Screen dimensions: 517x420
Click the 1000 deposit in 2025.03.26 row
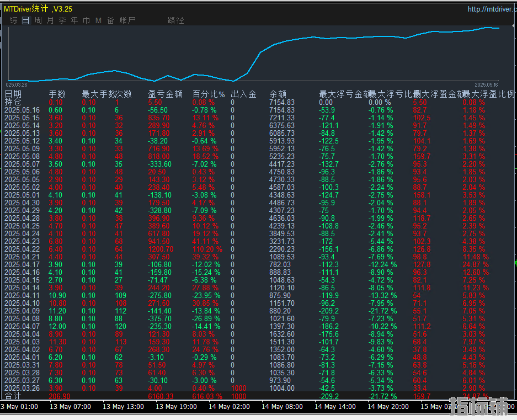(239, 389)
